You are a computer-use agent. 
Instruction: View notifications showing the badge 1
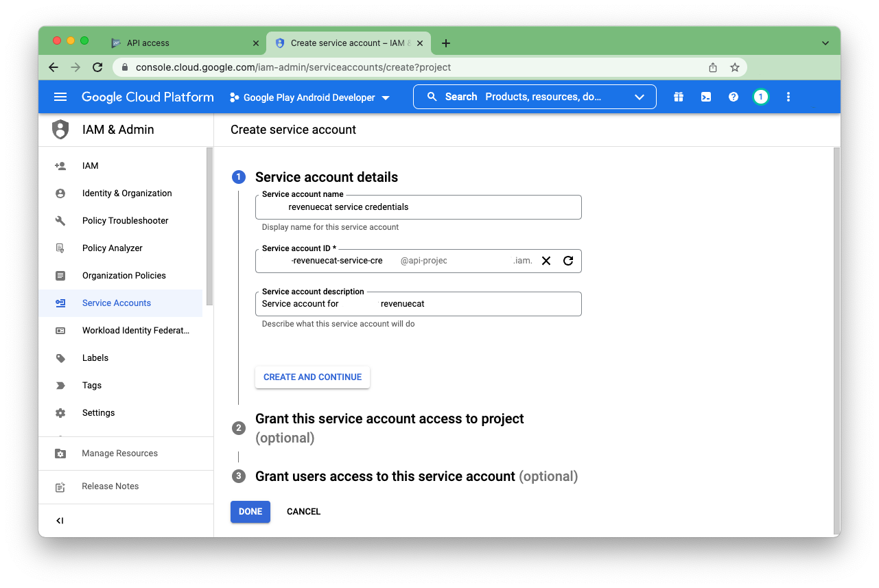pos(760,97)
